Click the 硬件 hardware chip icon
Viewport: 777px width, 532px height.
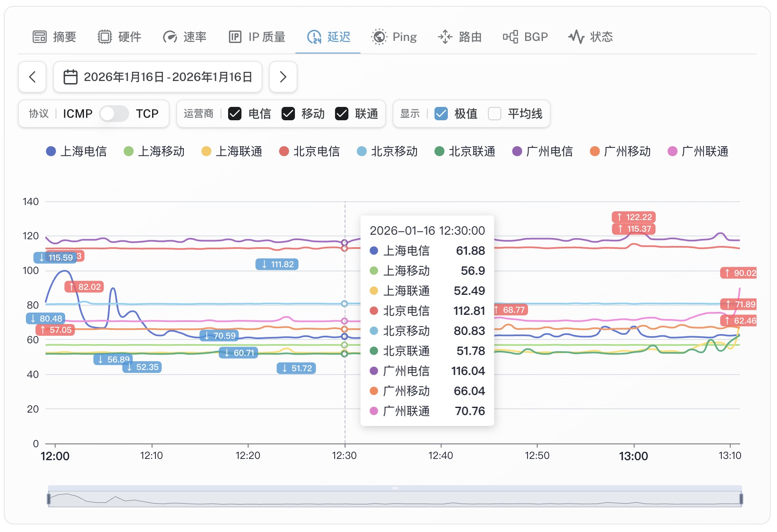coord(104,37)
